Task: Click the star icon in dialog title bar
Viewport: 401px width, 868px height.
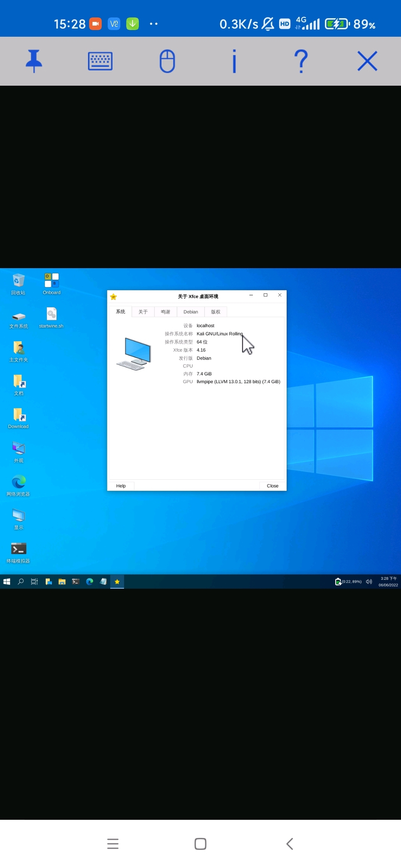Action: pyautogui.click(x=114, y=297)
